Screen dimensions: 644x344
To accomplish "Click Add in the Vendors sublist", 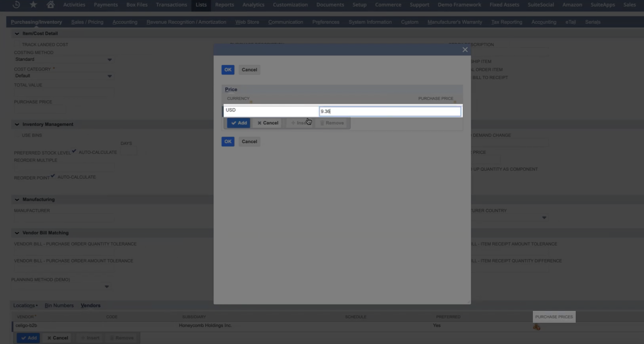I will [28, 338].
